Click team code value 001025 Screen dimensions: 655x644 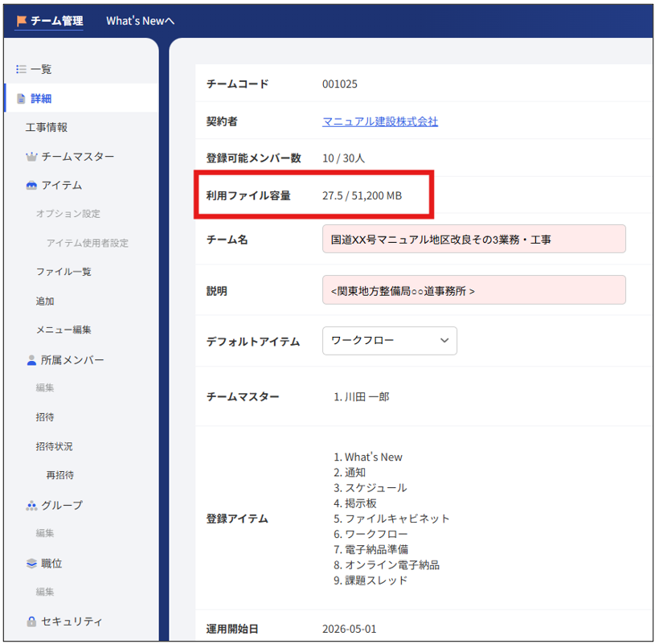(340, 84)
